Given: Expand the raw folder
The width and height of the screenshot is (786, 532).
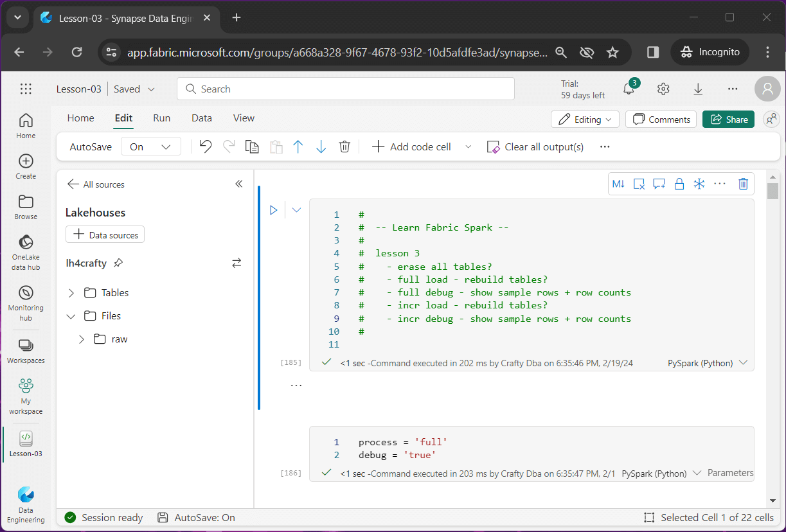Looking at the screenshot, I should tap(82, 339).
